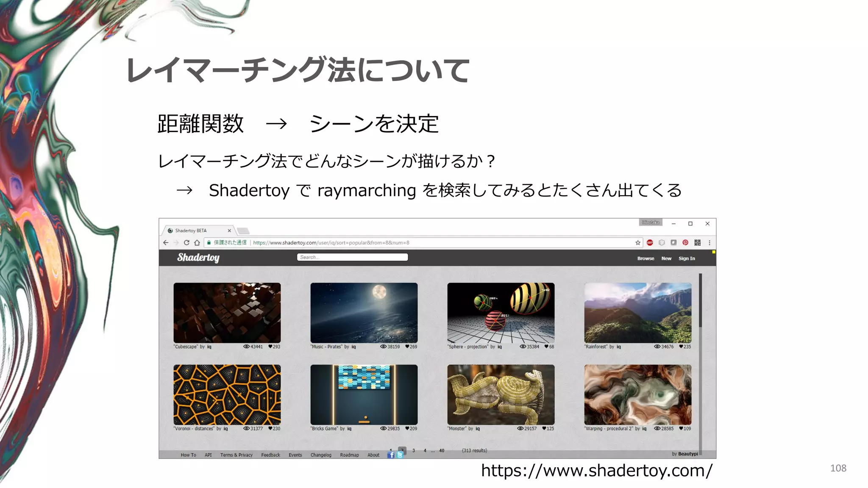Click the green secure connection padlock
The width and height of the screenshot is (868, 488).
pos(209,243)
